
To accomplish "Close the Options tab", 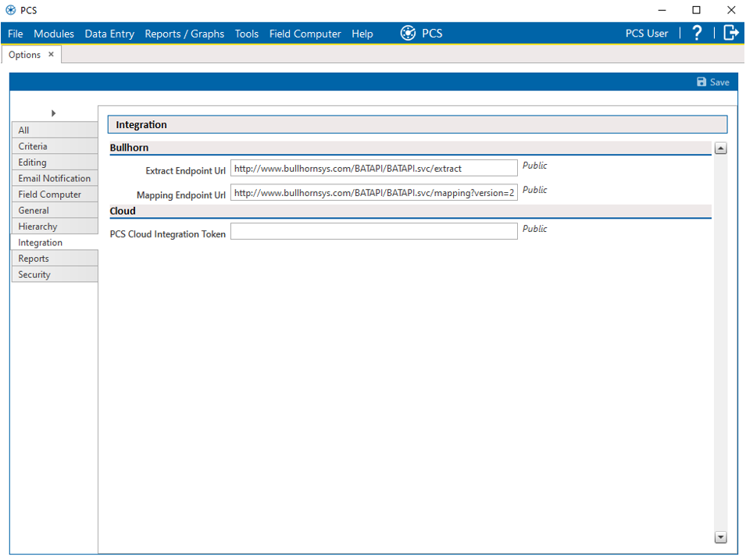I will (51, 54).
